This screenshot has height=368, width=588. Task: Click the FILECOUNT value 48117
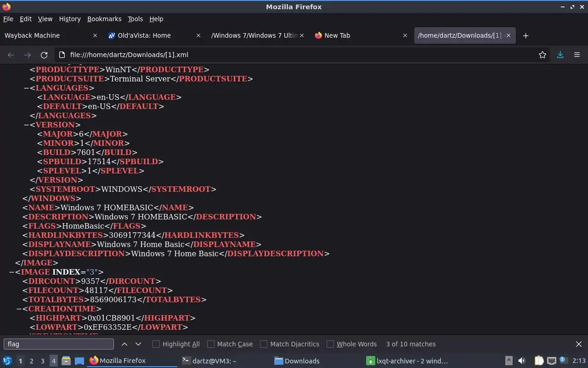[96, 290]
